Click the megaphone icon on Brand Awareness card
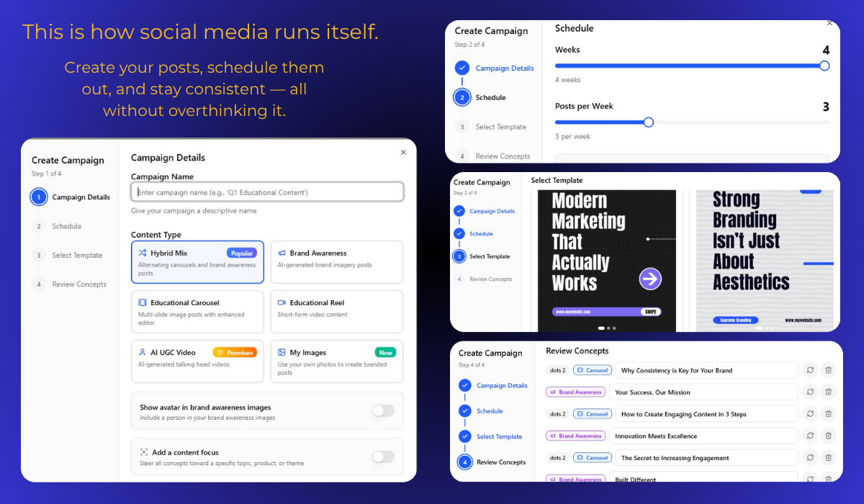This screenshot has height=504, width=864. tap(282, 253)
